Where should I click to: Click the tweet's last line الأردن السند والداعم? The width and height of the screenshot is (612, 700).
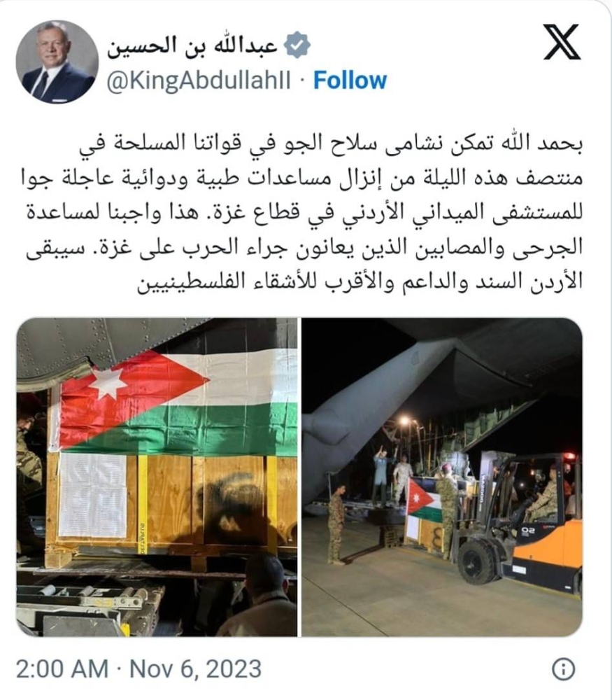tap(360, 282)
